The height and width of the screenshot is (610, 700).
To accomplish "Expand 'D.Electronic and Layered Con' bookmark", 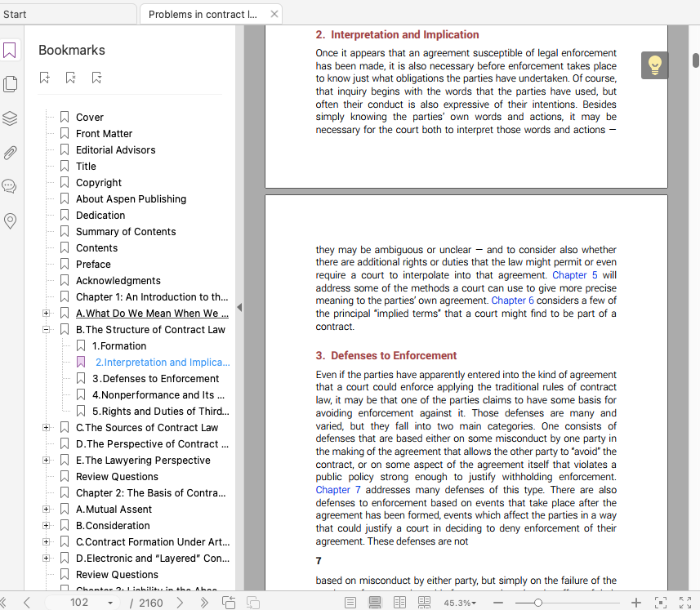I will click(x=46, y=559).
